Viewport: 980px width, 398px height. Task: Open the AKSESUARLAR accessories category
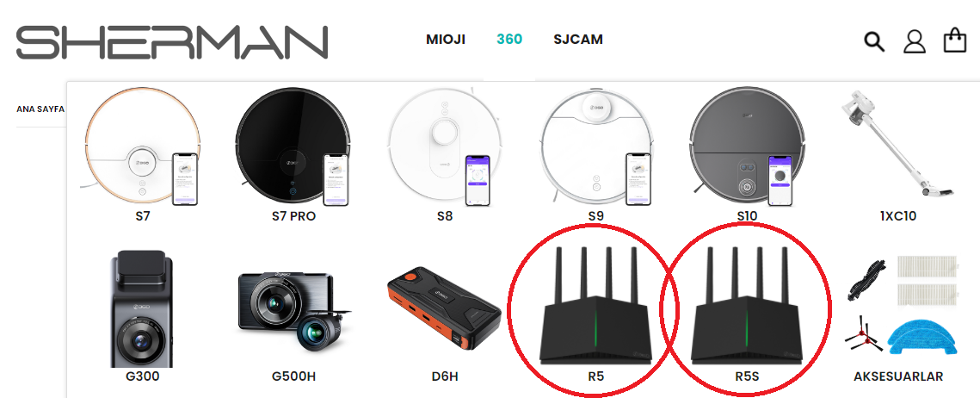[898, 376]
